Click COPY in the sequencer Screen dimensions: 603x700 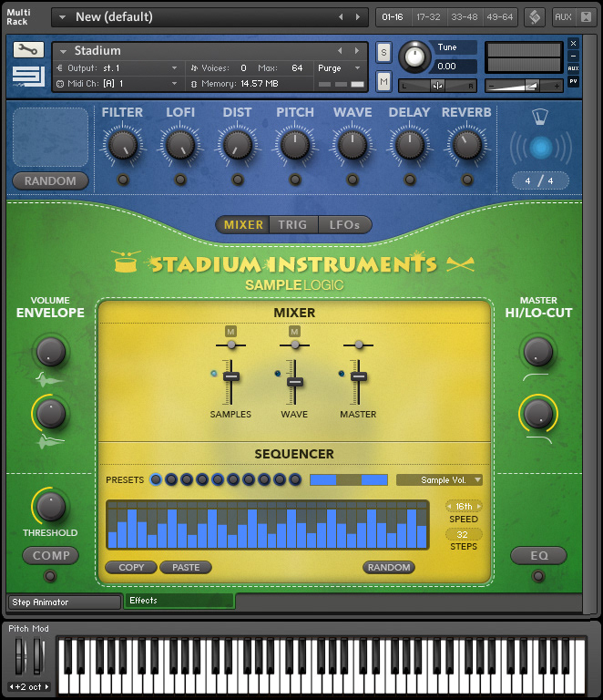click(x=131, y=568)
